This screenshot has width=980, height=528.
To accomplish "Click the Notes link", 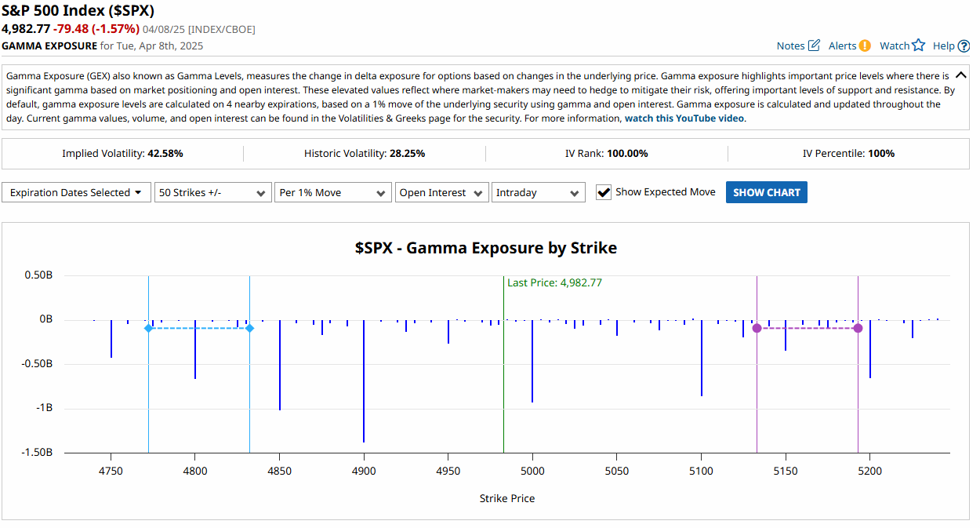I will click(791, 46).
